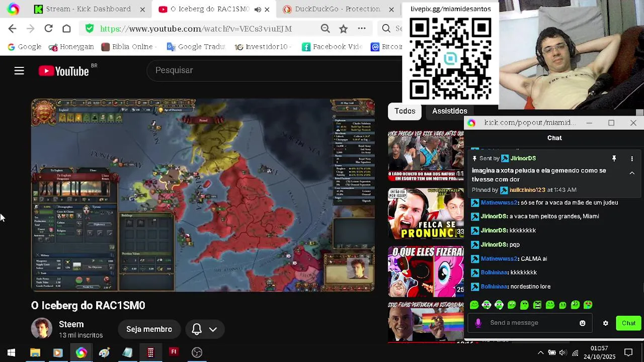Collapse the pinned message chevron

(x=632, y=173)
